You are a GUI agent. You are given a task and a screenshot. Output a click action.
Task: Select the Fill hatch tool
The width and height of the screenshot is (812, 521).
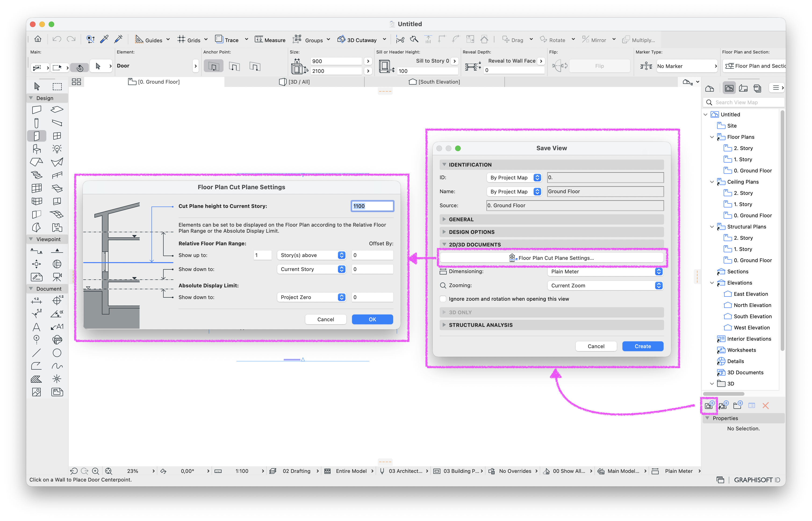point(36,379)
